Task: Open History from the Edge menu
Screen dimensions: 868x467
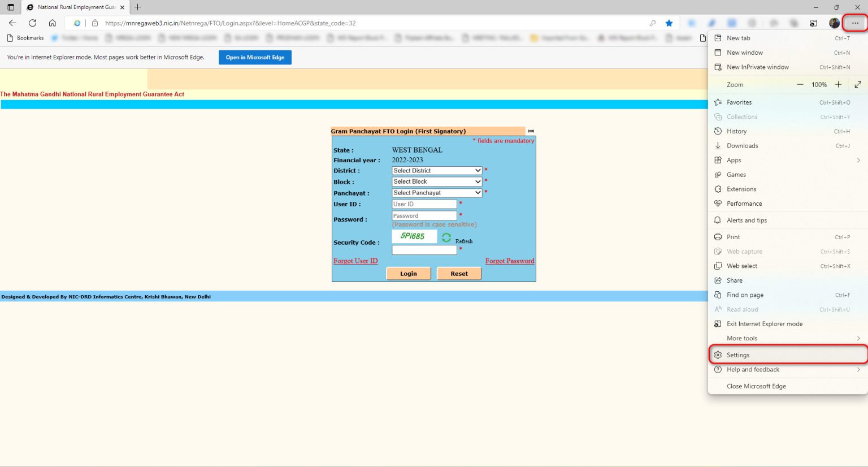Action: [x=737, y=131]
